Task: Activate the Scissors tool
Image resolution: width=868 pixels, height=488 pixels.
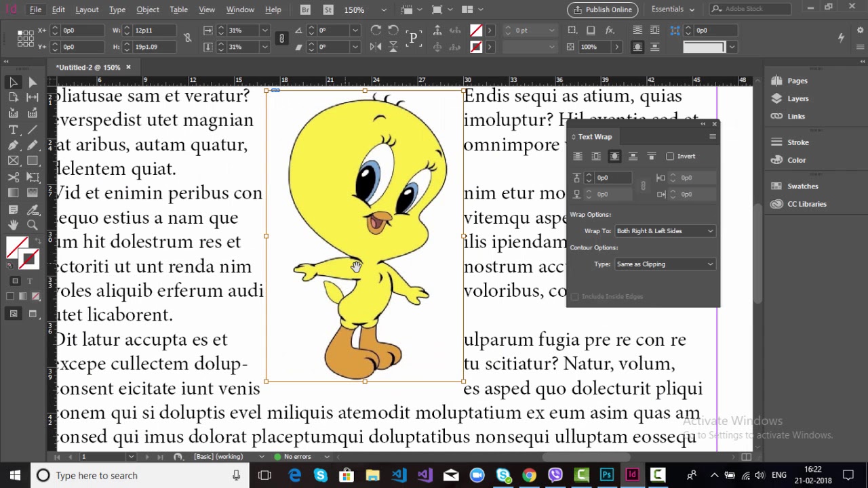Action: [13, 177]
